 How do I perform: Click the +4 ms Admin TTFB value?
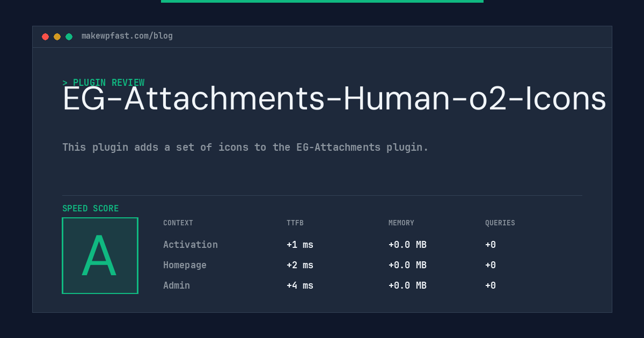(300, 285)
